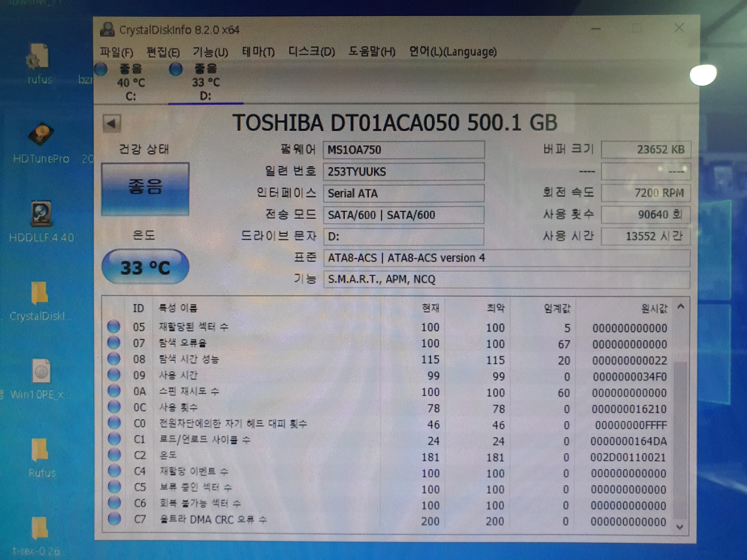
Task: Open the 기능(U) menu
Action: [210, 52]
